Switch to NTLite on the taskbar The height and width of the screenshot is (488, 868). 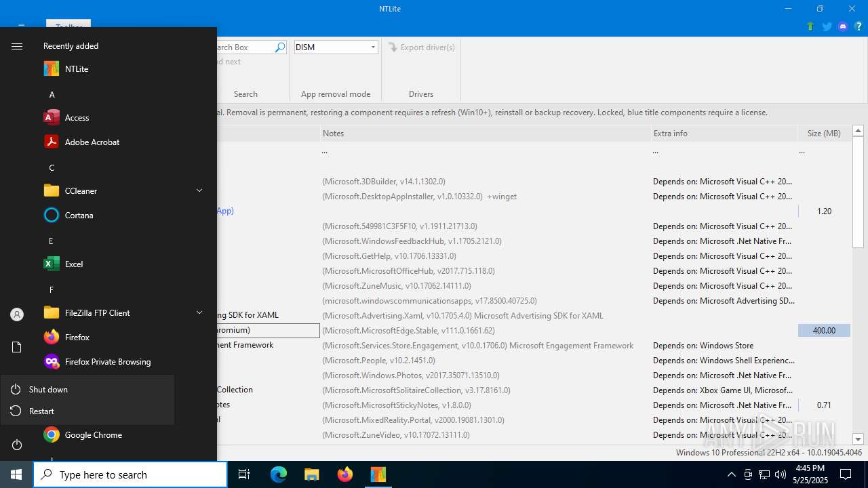378,474
